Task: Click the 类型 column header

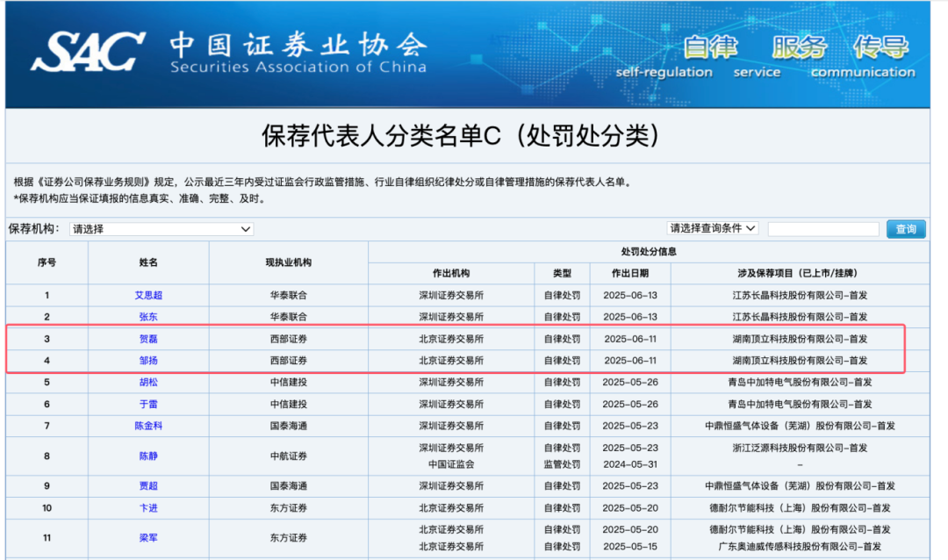Action: [x=562, y=273]
